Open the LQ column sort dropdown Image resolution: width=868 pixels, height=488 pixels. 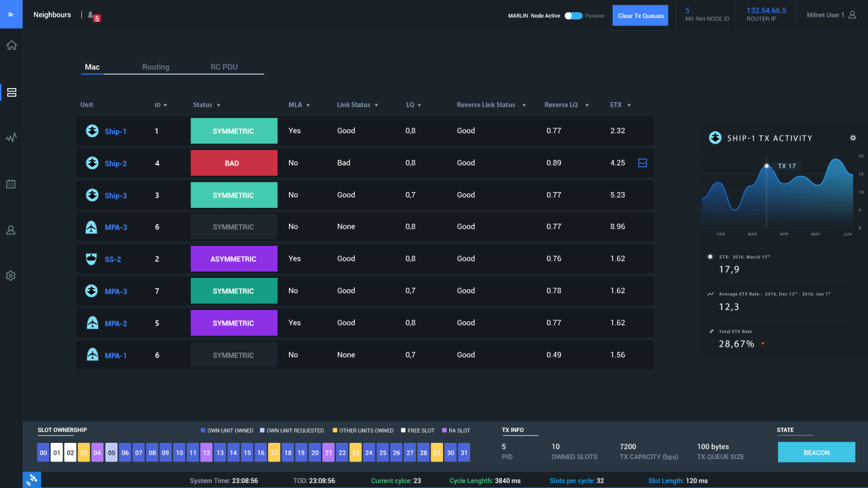420,104
